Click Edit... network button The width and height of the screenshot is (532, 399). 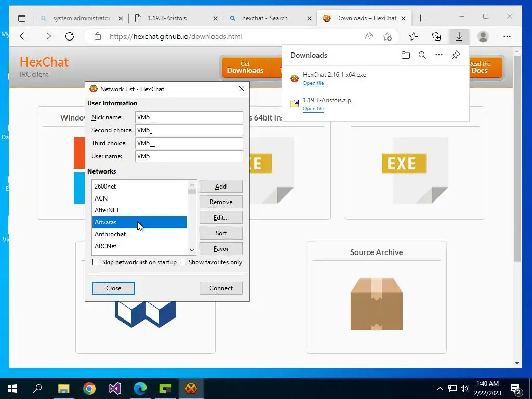click(x=221, y=218)
